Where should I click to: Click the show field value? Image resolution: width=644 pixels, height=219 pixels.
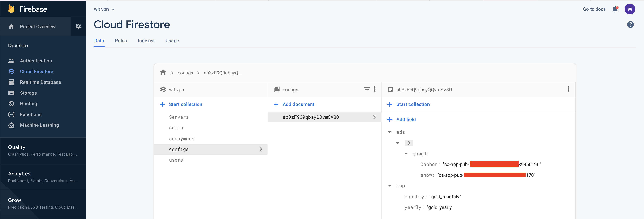pyautogui.click(x=486, y=175)
